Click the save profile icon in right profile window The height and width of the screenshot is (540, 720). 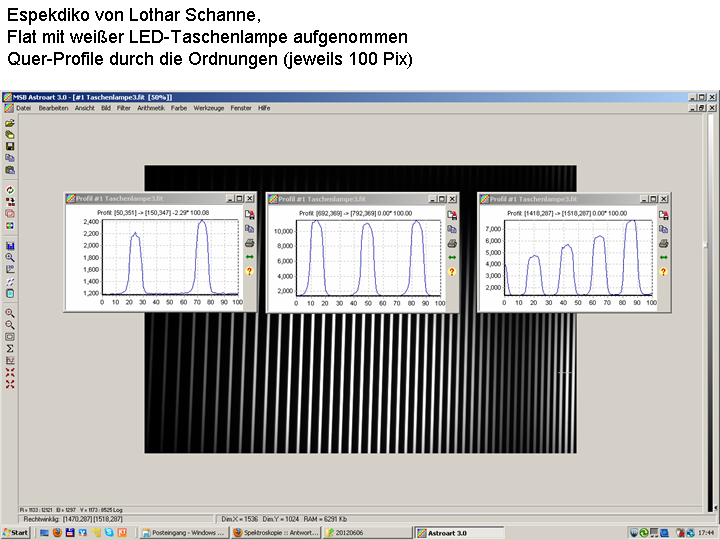(662, 214)
